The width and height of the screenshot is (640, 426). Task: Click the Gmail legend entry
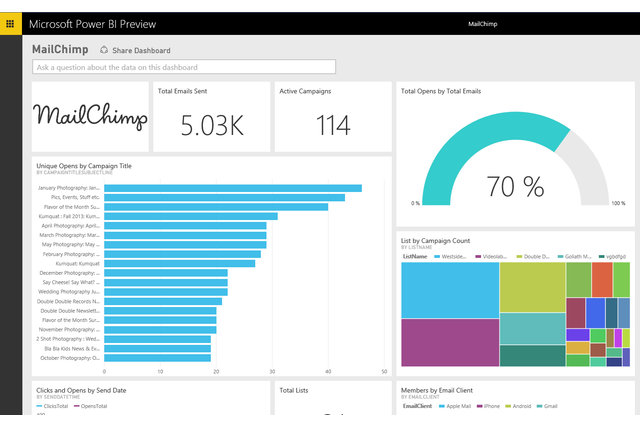click(547, 406)
